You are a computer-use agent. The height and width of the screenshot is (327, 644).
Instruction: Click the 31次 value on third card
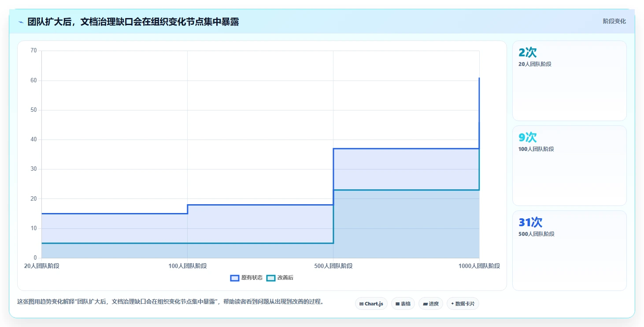click(x=530, y=223)
